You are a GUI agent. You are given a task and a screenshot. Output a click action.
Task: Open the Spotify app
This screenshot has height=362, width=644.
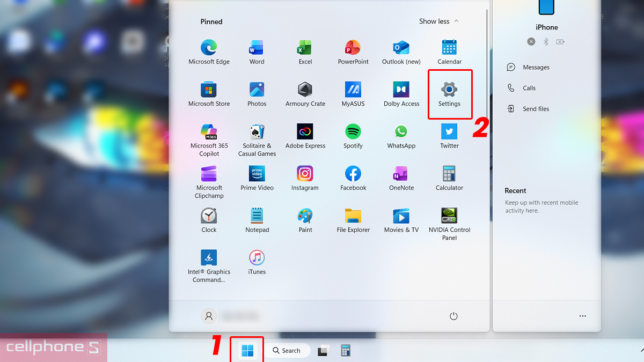pos(353,137)
